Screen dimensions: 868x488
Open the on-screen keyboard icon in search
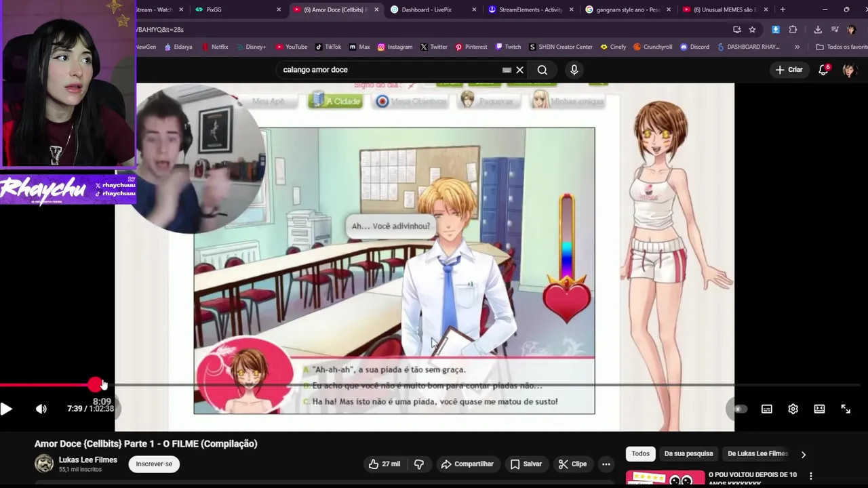pyautogui.click(x=507, y=70)
